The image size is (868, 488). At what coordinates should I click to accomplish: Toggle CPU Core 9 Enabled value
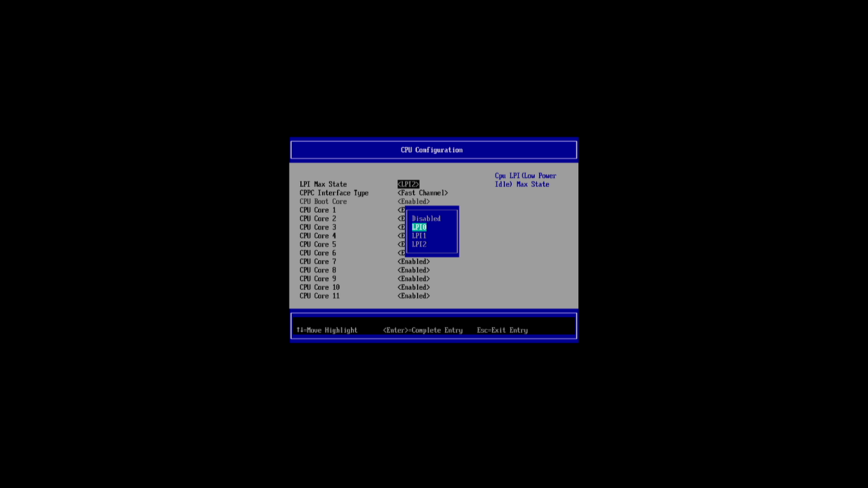tap(414, 279)
